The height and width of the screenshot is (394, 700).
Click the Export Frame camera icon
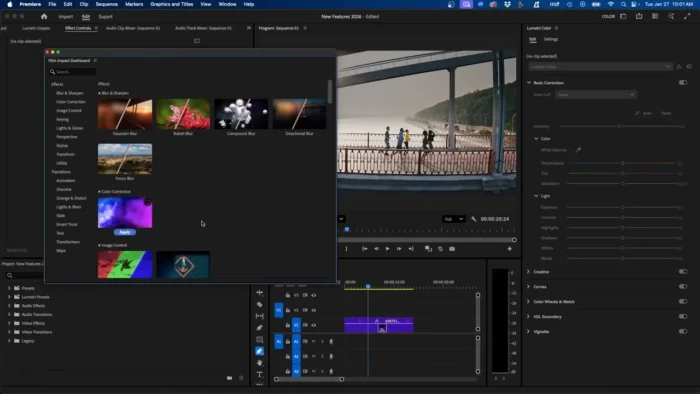pyautogui.click(x=452, y=249)
